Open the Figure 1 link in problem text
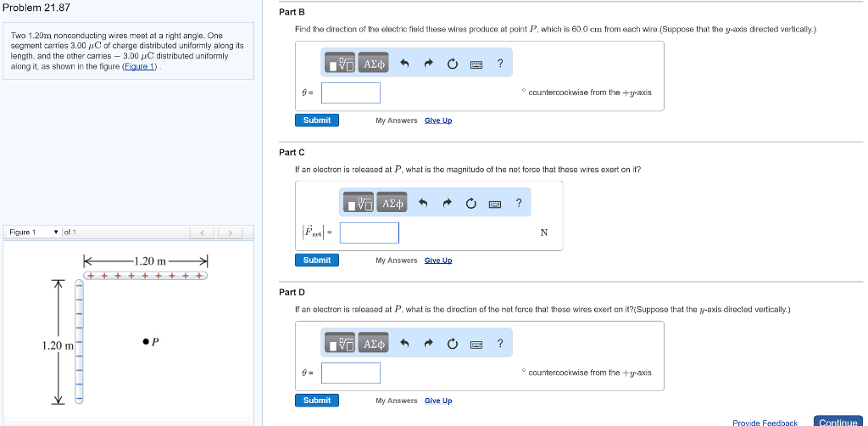The width and height of the screenshot is (868, 426). coord(140,66)
